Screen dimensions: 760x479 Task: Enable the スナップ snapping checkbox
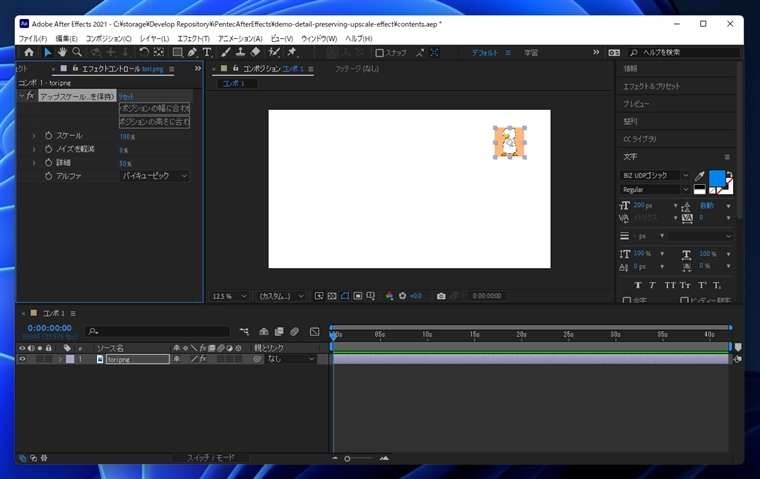[380, 53]
